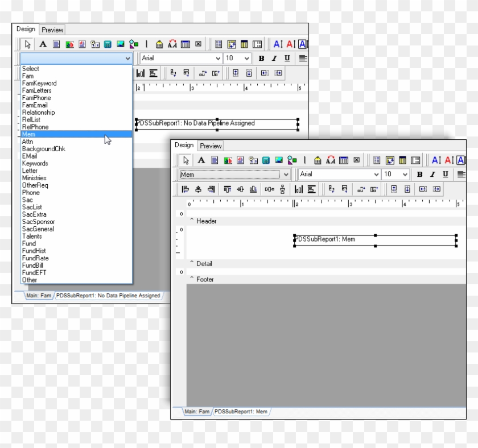The image size is (478, 448).
Task: Collapse the Header band
Action: (x=192, y=219)
